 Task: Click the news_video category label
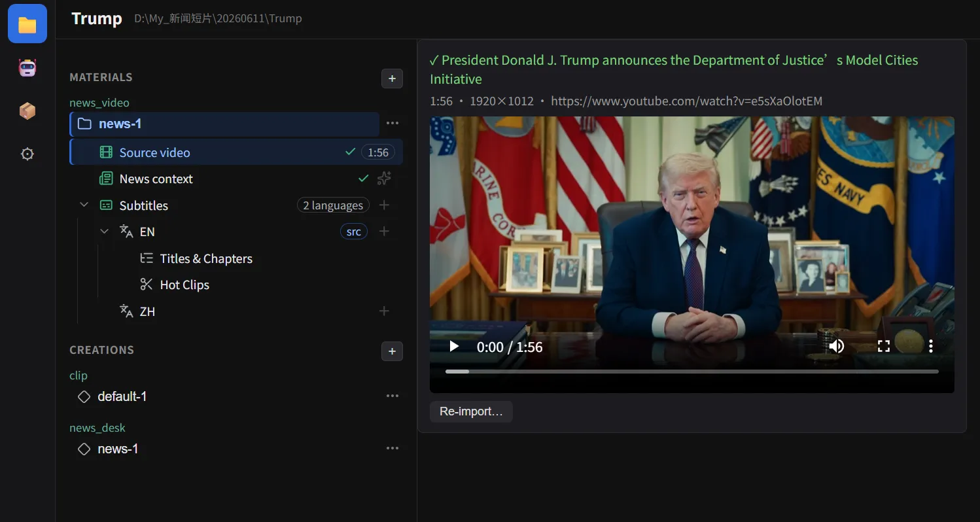point(99,103)
